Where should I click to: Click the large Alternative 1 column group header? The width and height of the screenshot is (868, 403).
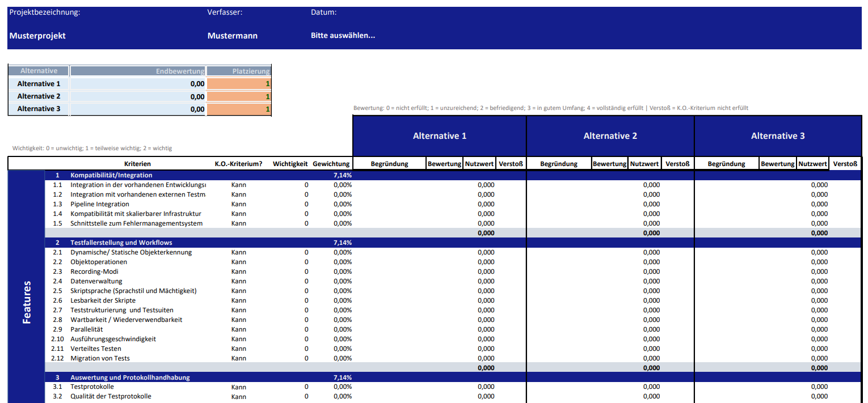(x=440, y=136)
